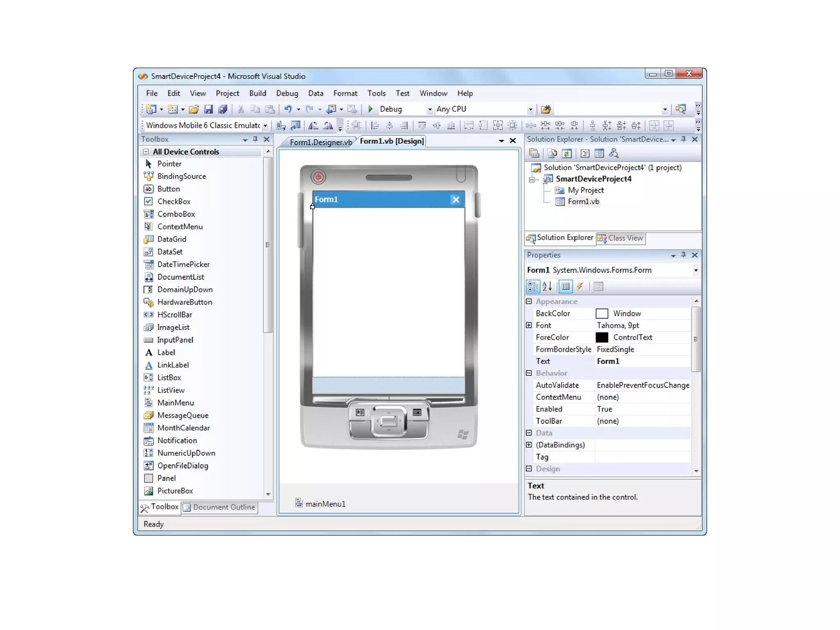This screenshot has width=840, height=630.
Task: Click Categorized view icon in Properties
Action: pos(533,286)
